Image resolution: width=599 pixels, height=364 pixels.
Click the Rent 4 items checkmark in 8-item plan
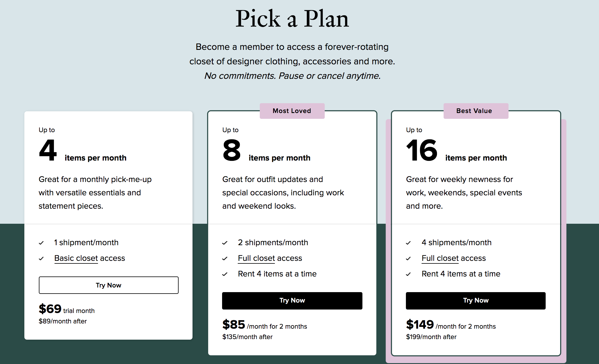225,274
